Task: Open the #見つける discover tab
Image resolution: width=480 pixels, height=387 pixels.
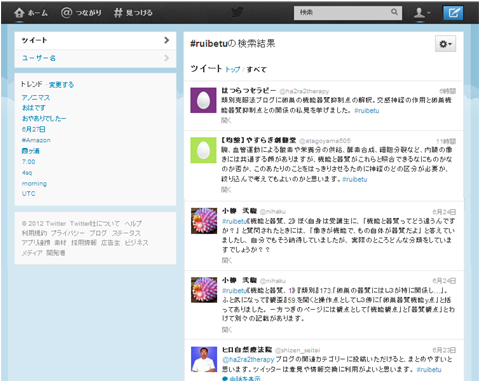Action: [x=133, y=13]
